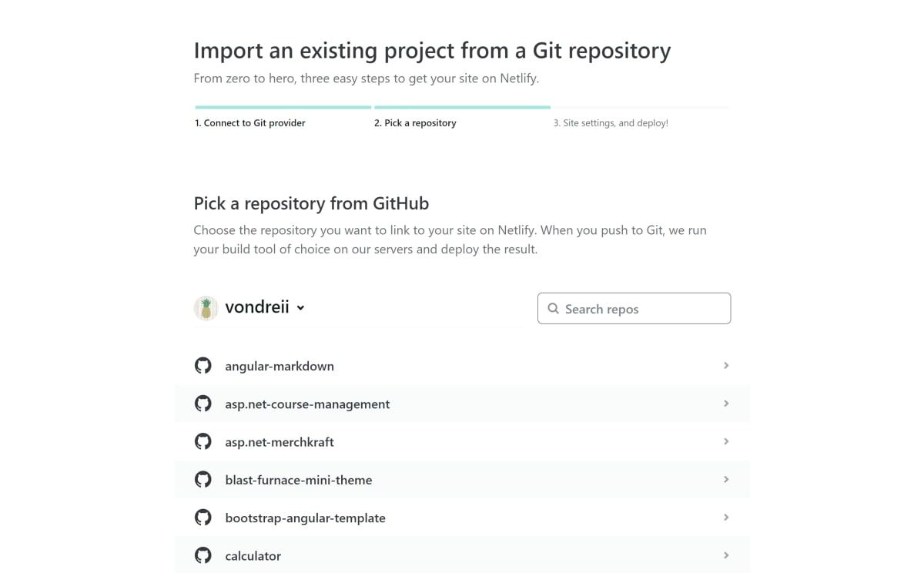924x573 pixels.
Task: Click the right arrow on angular-markdown row
Action: [725, 365]
